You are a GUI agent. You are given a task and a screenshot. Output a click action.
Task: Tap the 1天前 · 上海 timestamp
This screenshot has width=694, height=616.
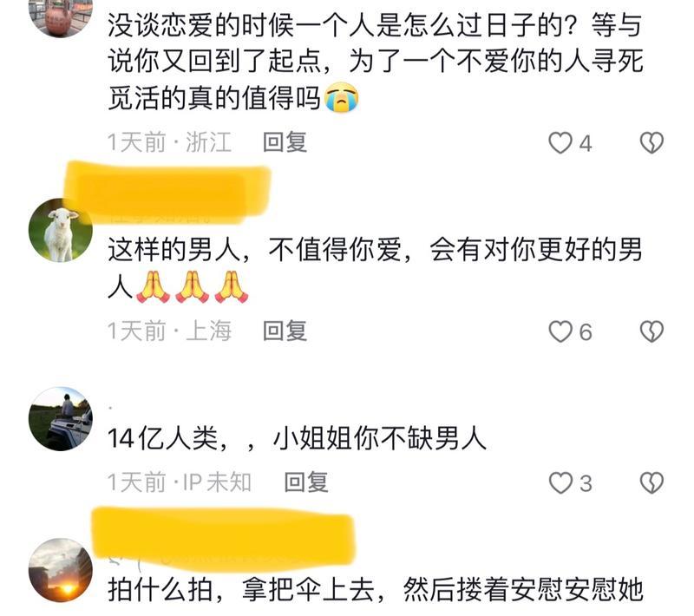pyautogui.click(x=169, y=331)
